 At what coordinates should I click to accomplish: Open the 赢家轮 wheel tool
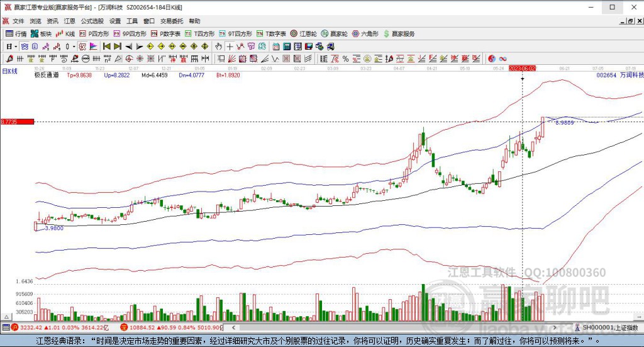click(x=335, y=34)
